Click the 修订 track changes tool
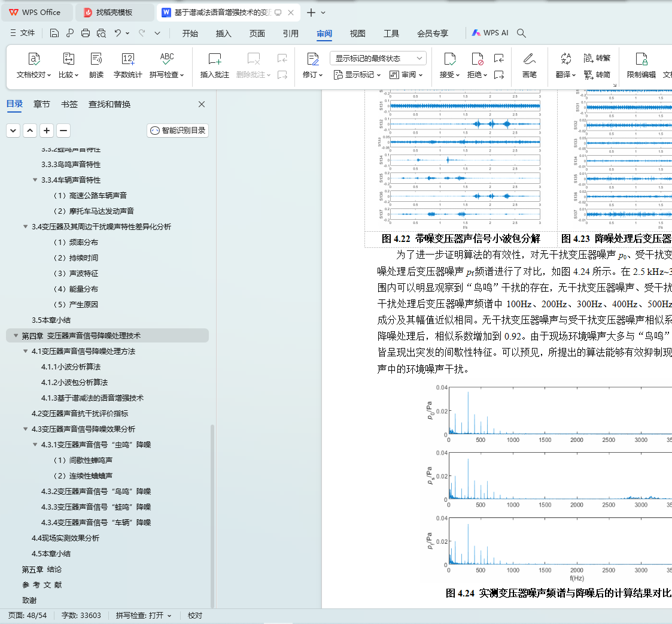672x624 pixels. (x=312, y=65)
